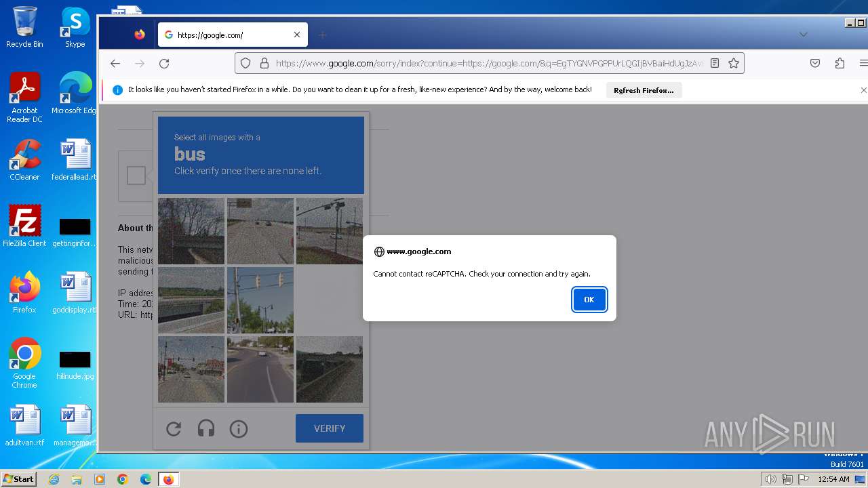This screenshot has width=868, height=488.
Task: Open the Extensions puzzle icon
Action: pyautogui.click(x=840, y=63)
